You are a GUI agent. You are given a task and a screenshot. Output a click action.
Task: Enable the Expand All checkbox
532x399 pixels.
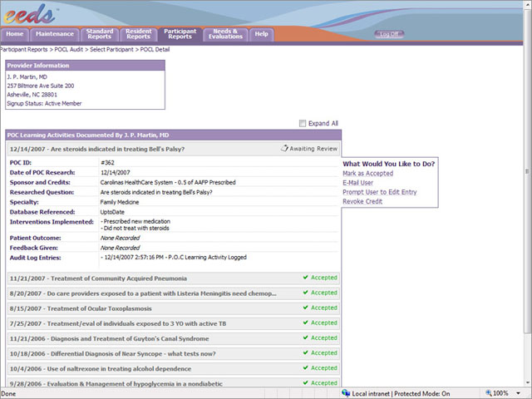pos(303,123)
